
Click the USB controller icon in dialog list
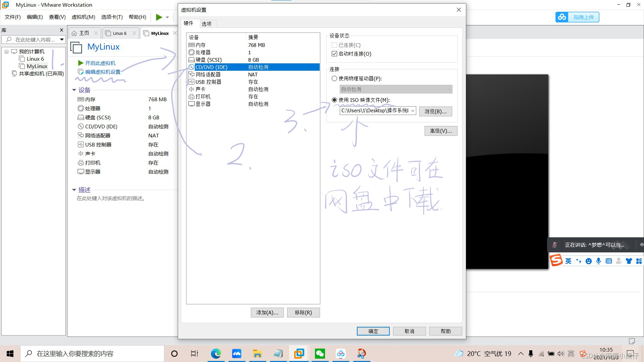[192, 82]
